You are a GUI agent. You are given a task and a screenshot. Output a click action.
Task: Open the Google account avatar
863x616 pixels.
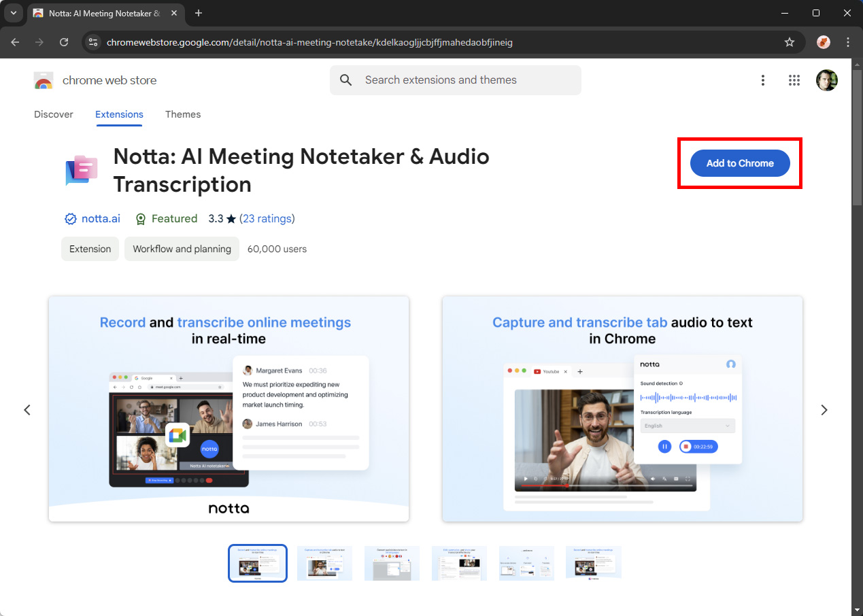point(827,80)
